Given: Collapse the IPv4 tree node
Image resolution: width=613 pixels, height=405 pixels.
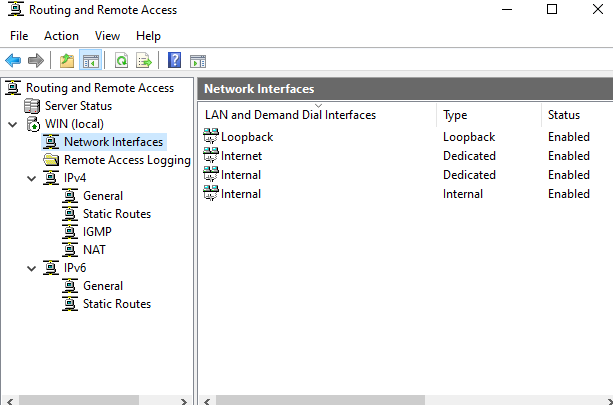Looking at the screenshot, I should pyautogui.click(x=32, y=178).
